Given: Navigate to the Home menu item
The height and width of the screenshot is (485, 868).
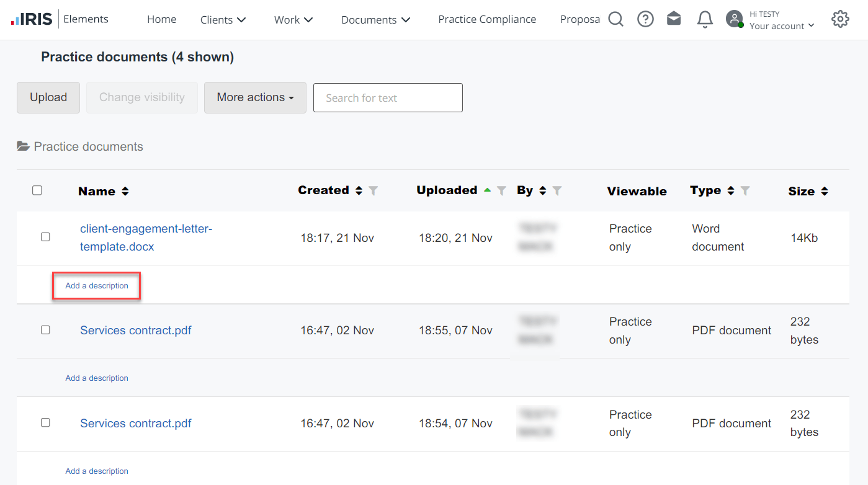Looking at the screenshot, I should [x=162, y=20].
